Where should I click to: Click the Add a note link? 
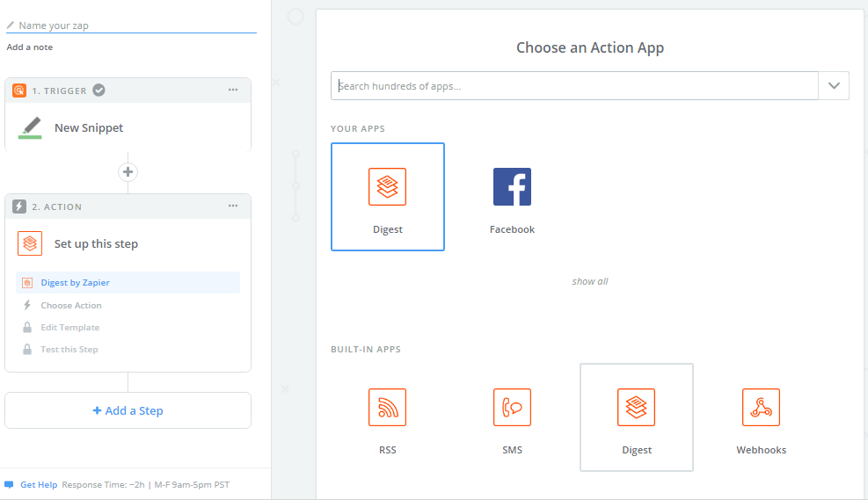tap(30, 47)
